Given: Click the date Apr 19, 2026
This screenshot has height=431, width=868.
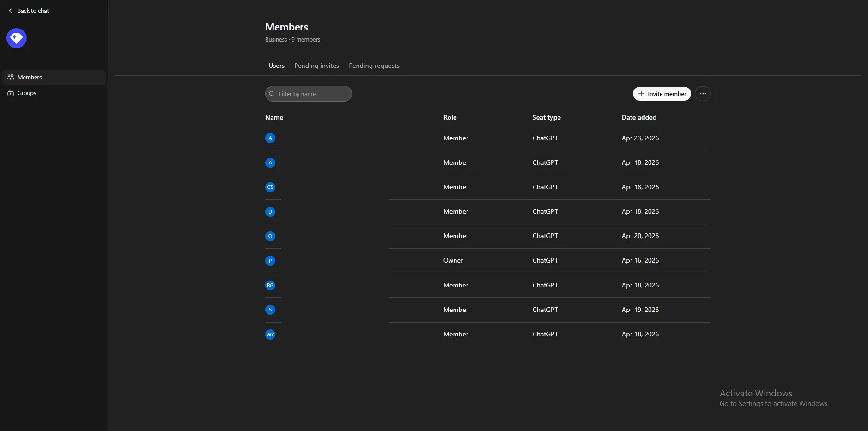Looking at the screenshot, I should click(640, 310).
